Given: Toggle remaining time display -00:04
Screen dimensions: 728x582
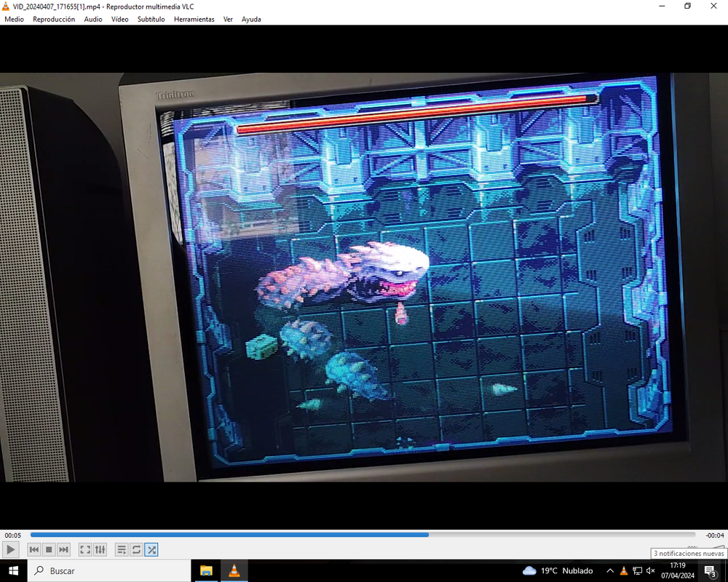Looking at the screenshot, I should [x=715, y=535].
